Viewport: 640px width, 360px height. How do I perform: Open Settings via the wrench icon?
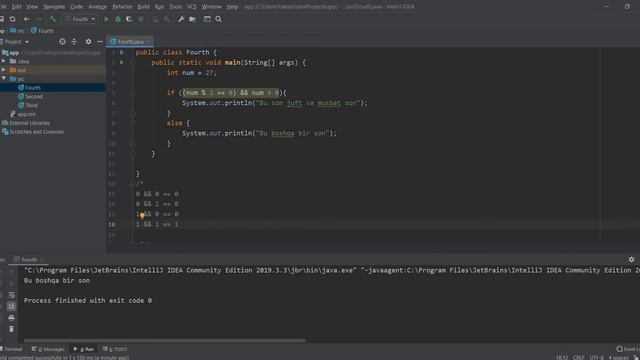(x=181, y=19)
